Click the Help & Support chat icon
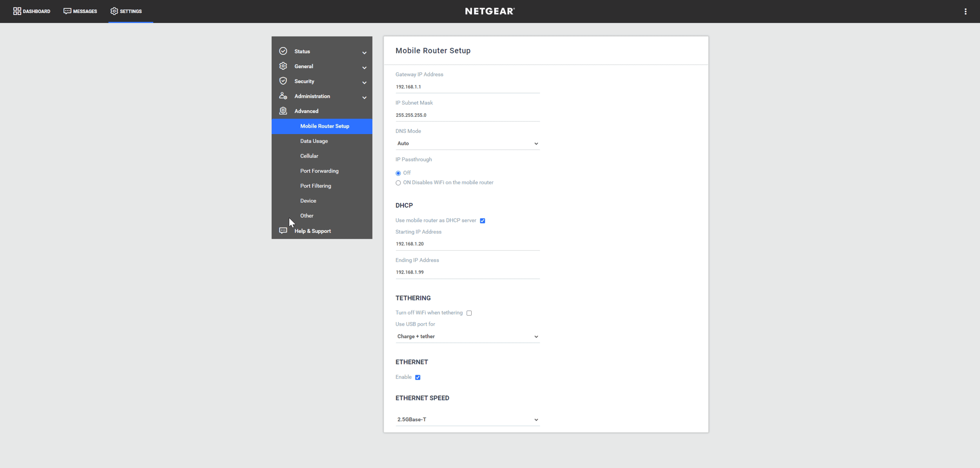Viewport: 980px width, 468px height. 283,230
